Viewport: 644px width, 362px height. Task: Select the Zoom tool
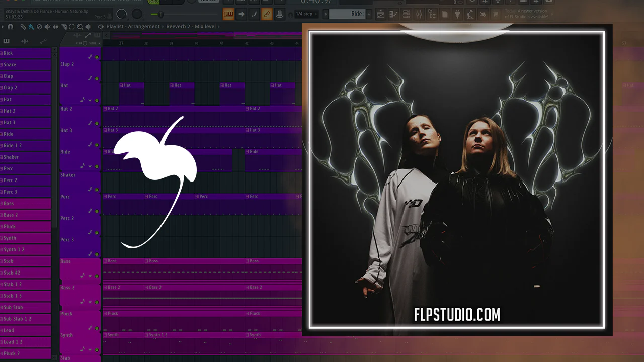point(80,27)
